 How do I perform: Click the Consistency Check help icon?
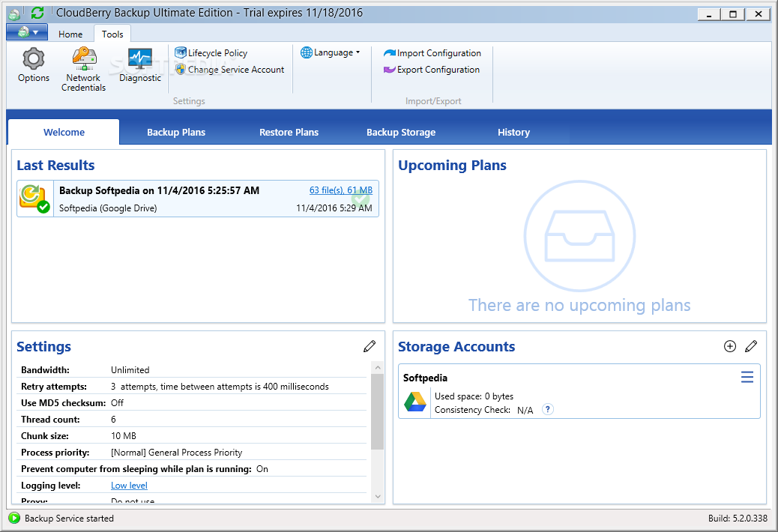tap(548, 410)
